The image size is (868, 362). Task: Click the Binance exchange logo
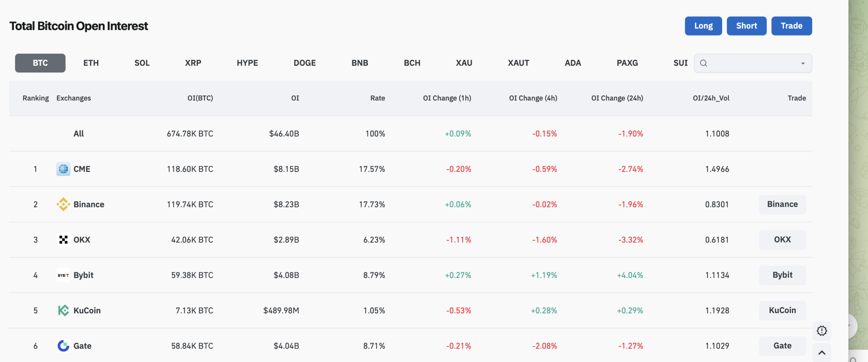coord(63,204)
